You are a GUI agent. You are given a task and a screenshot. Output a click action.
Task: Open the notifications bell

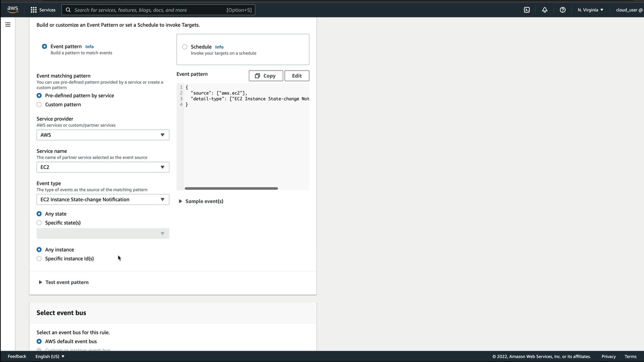pos(545,10)
